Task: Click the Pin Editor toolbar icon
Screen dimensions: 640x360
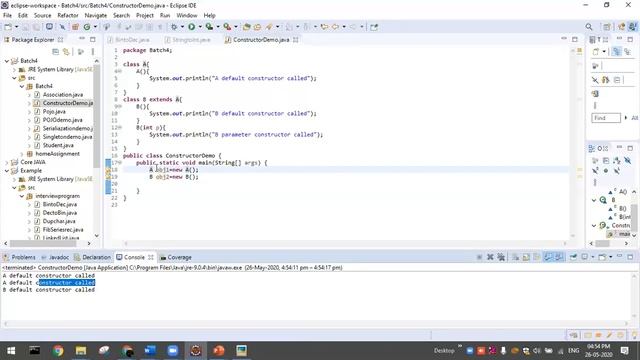Action: tap(374, 27)
